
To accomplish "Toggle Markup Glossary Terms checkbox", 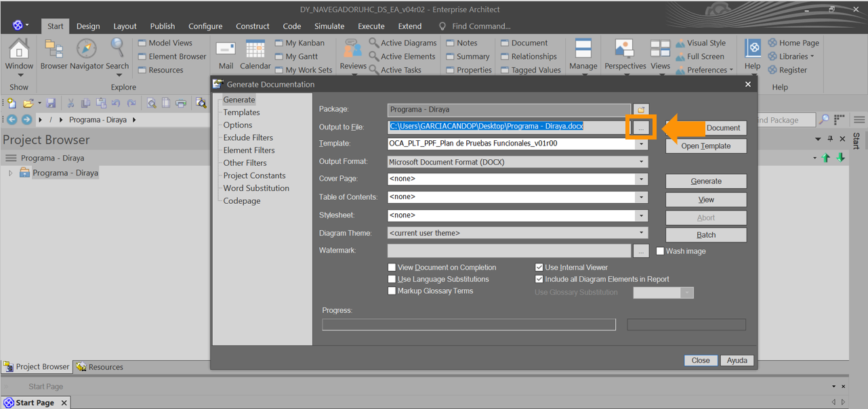I will (392, 291).
